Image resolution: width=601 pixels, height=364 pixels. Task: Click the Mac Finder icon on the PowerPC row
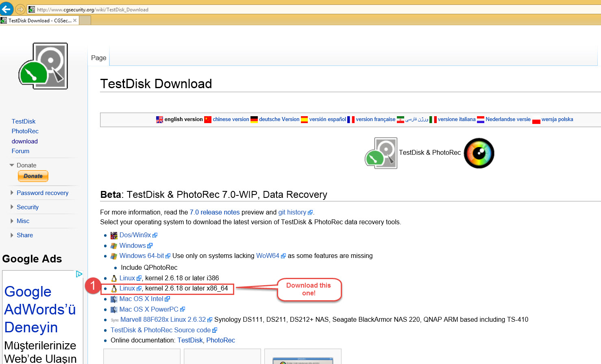point(114,310)
